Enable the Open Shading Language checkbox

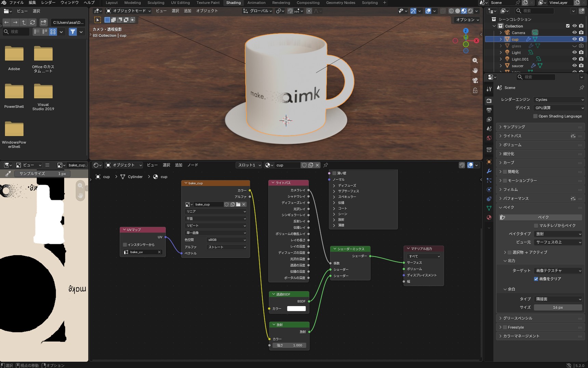tap(535, 116)
